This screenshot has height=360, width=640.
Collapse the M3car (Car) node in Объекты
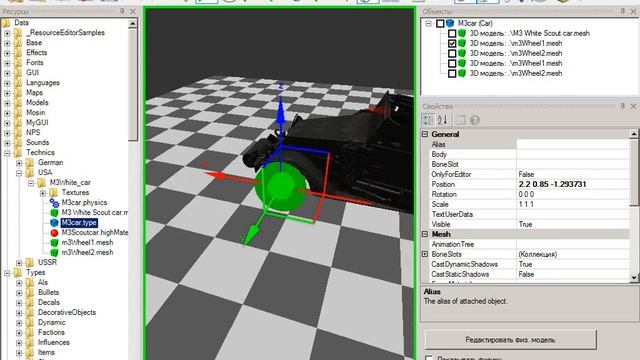[x=428, y=23]
